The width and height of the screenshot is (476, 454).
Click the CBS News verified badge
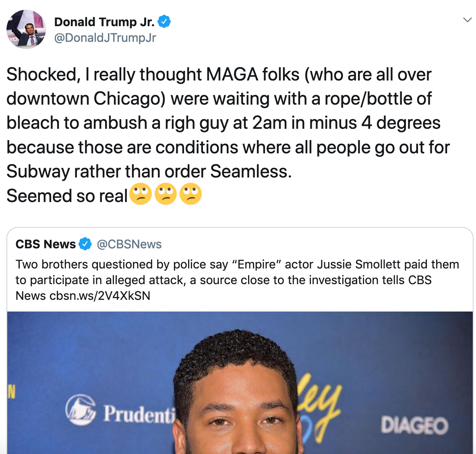click(x=85, y=244)
